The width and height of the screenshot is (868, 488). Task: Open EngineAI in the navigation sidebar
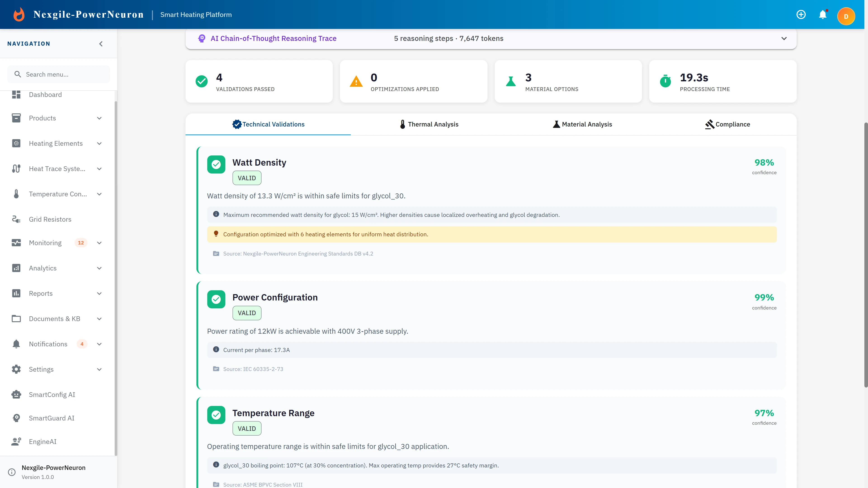tap(42, 441)
